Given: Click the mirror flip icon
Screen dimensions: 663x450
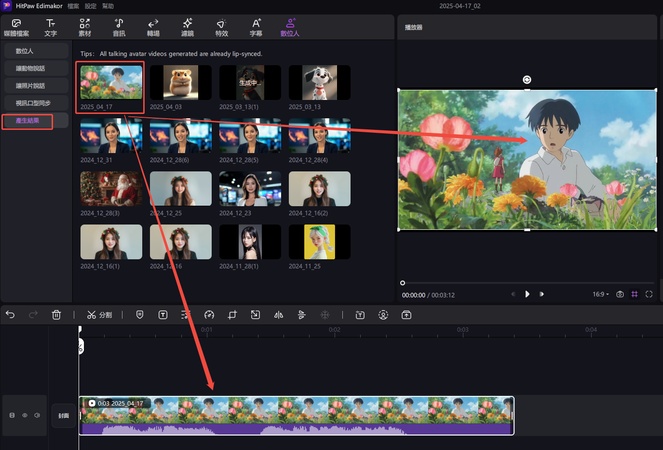Looking at the screenshot, I should [x=278, y=315].
